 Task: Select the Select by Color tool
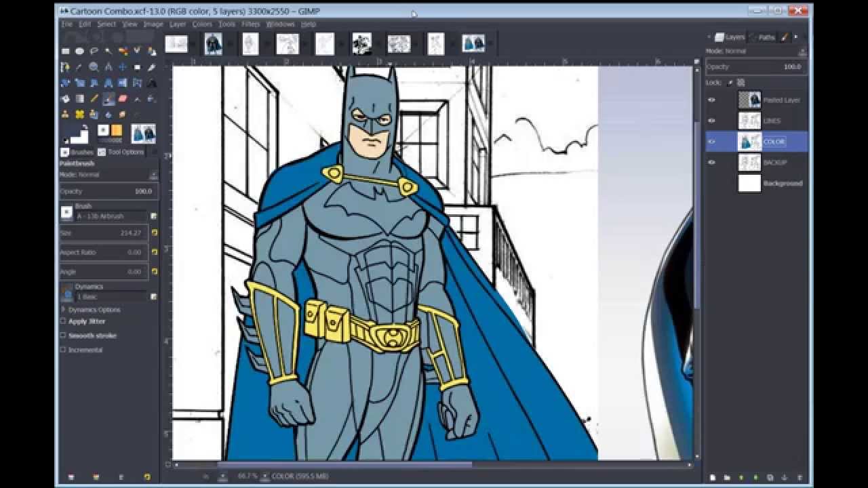pyautogui.click(x=123, y=51)
